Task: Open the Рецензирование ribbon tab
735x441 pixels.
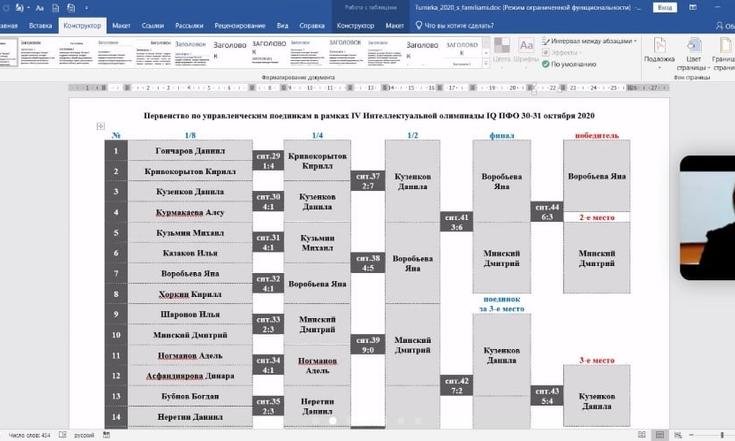Action: 240,26
